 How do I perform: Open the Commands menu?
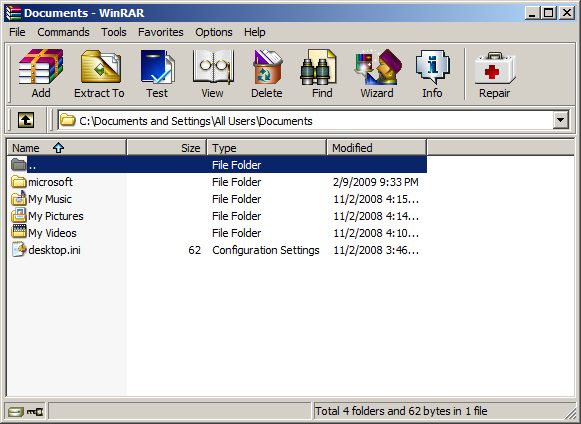click(x=63, y=32)
